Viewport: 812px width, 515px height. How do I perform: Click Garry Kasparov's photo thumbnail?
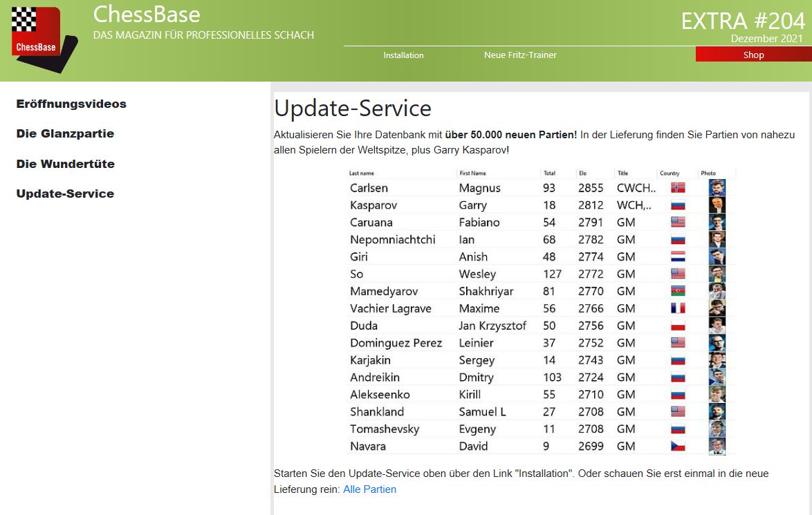tap(717, 205)
